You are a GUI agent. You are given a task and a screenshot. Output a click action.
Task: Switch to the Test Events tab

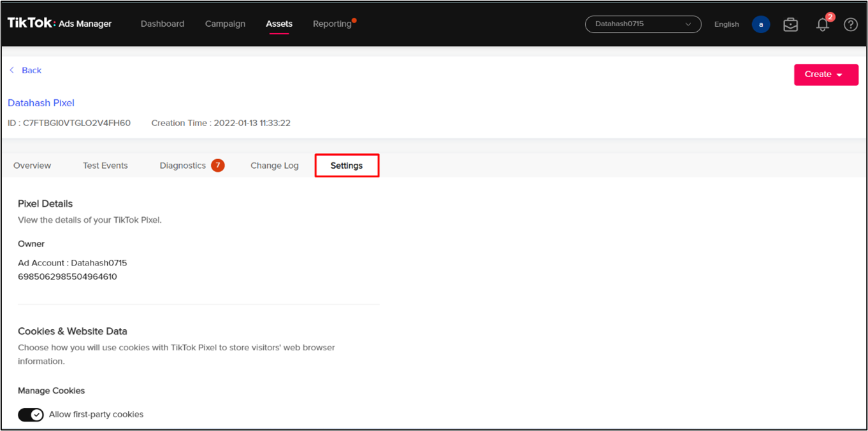[105, 166]
